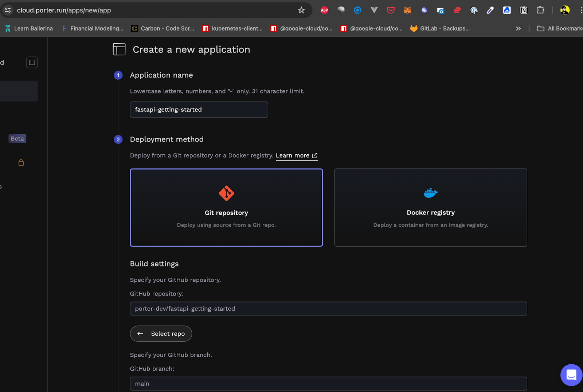Click the site information icon in address bar
The height and width of the screenshot is (392, 583).
pyautogui.click(x=8, y=10)
